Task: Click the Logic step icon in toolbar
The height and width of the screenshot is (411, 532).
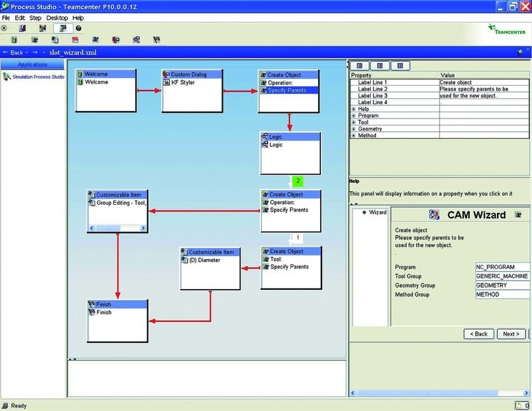Action: pos(136,40)
